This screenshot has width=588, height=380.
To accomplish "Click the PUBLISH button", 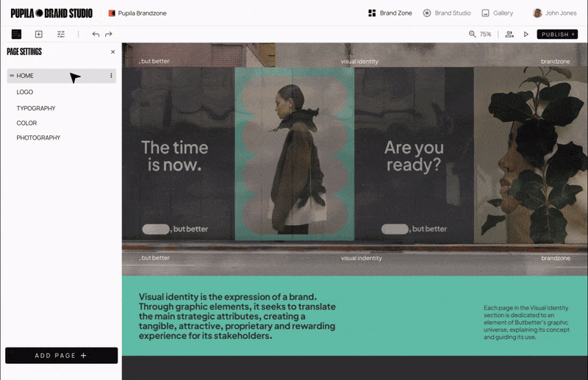I will click(557, 34).
